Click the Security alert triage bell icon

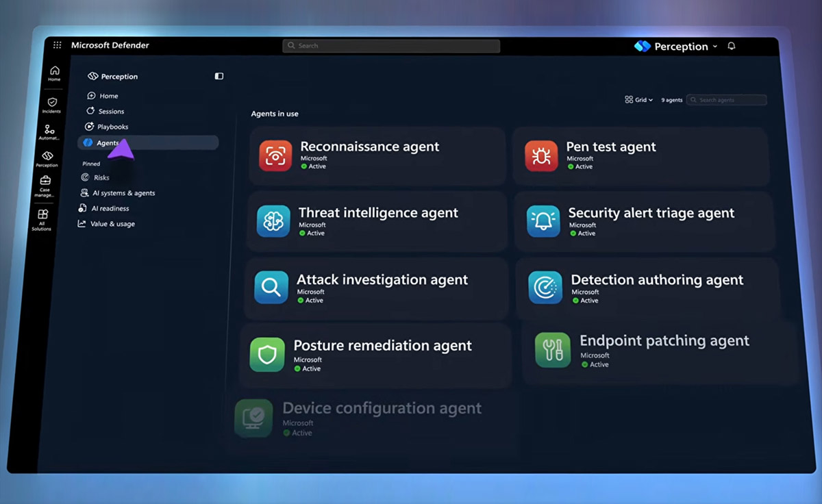pos(543,222)
